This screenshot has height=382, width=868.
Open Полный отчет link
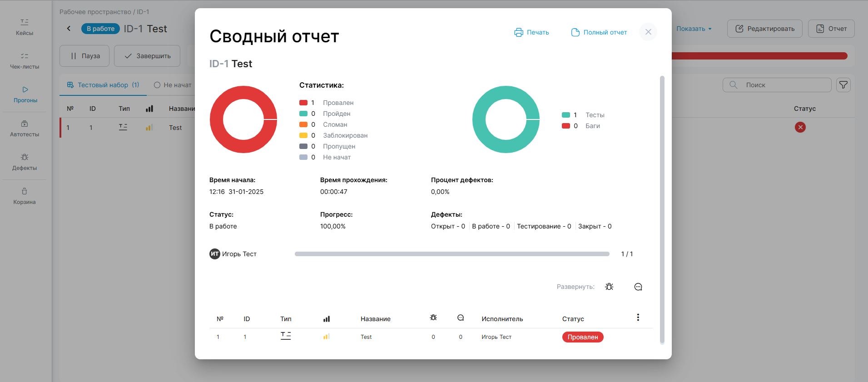tap(599, 32)
